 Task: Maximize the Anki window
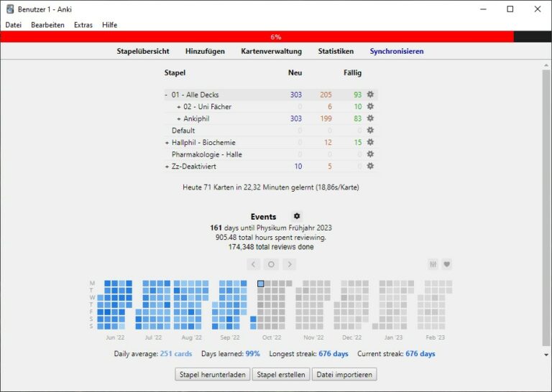click(510, 9)
